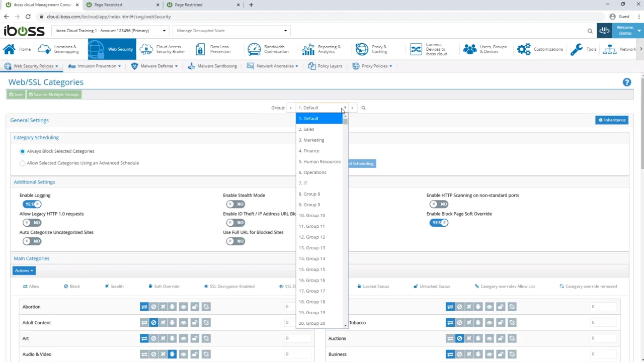Set Auctions category to Allow
This screenshot has height=362, width=644.
pos(450,338)
